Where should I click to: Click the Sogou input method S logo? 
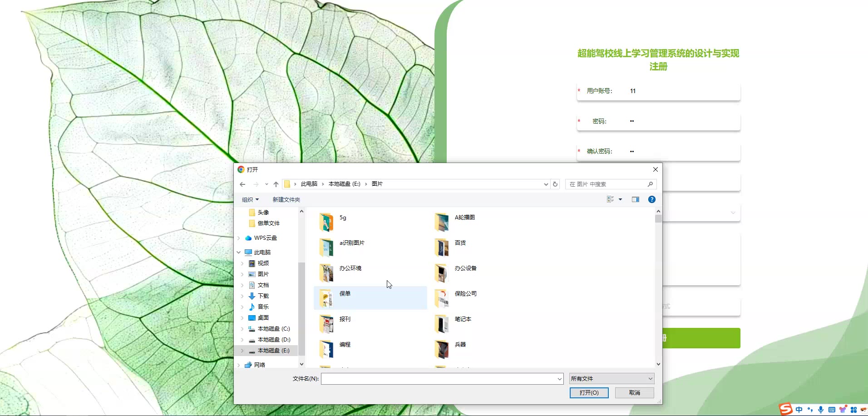point(785,409)
